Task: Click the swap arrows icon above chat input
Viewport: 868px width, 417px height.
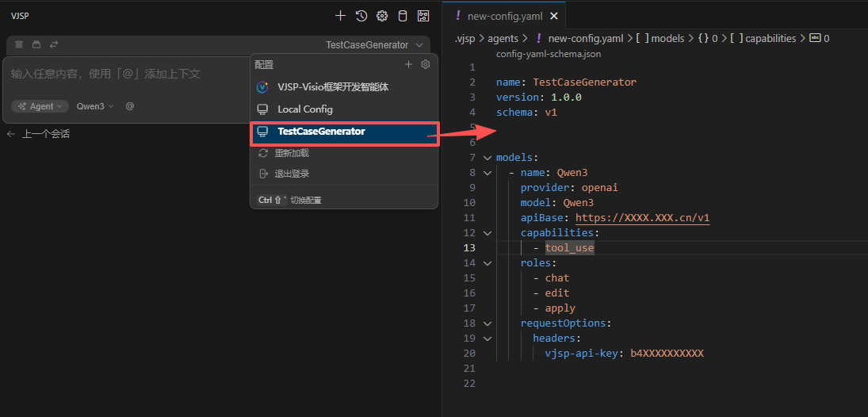Action: click(54, 45)
